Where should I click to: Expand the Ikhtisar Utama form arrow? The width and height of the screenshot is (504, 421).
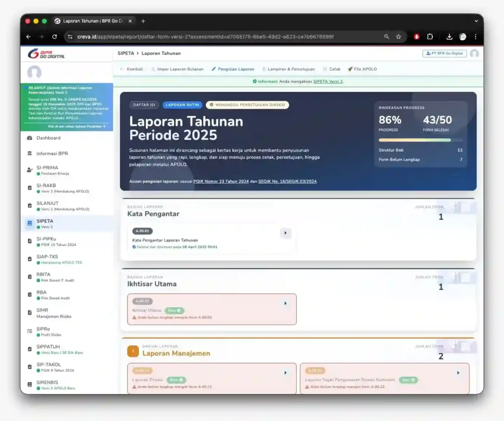click(x=285, y=303)
